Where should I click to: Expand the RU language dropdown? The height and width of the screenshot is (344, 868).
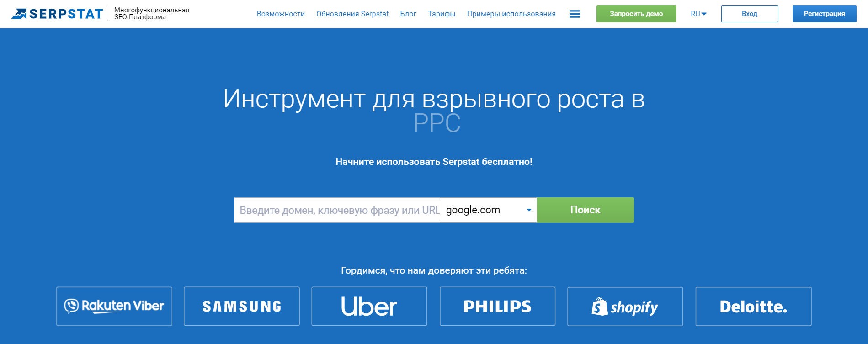click(x=698, y=14)
